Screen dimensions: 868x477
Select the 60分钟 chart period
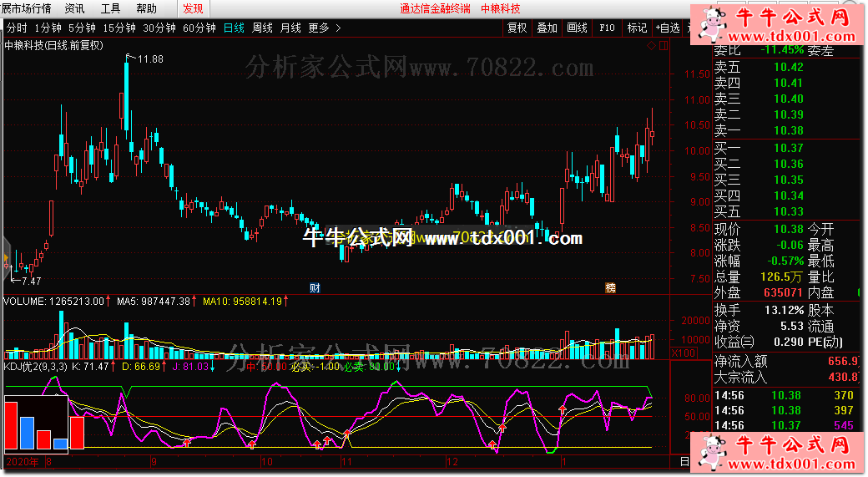[199, 28]
